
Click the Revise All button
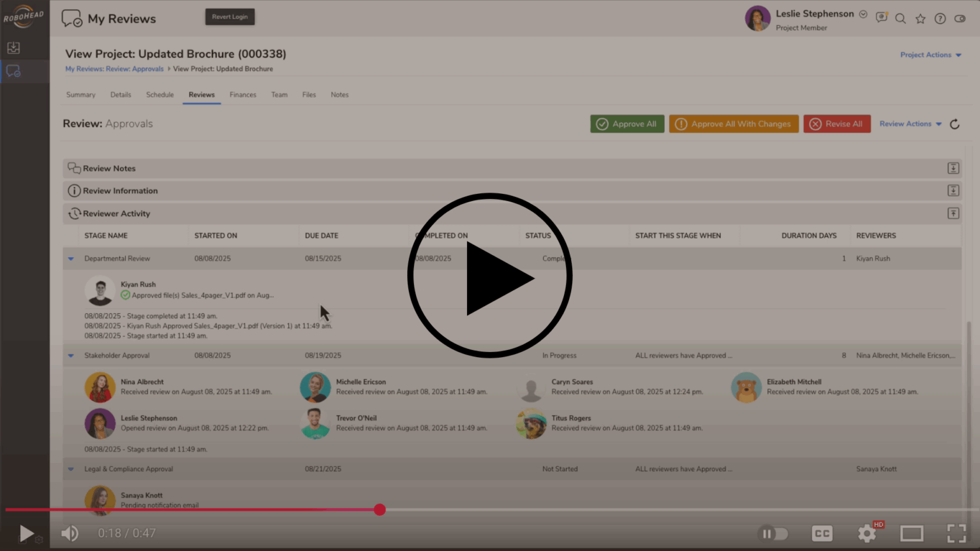[836, 124]
